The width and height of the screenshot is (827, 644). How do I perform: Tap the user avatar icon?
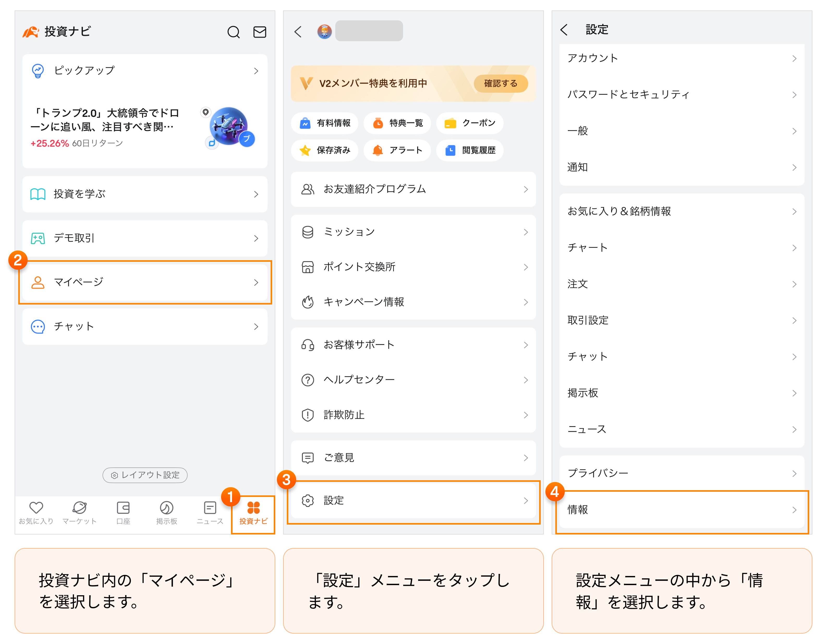(x=325, y=32)
